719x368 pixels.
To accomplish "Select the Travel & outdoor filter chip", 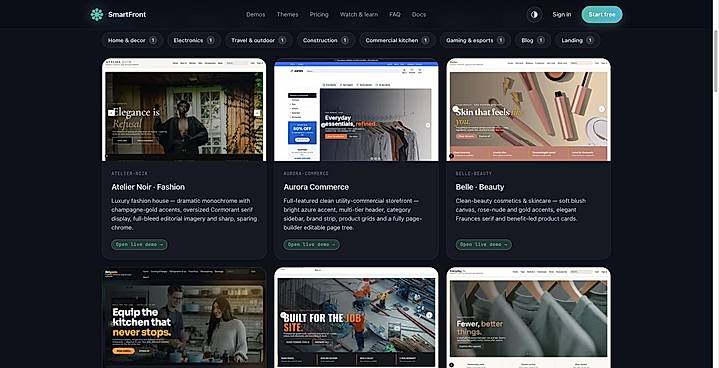I will click(x=258, y=40).
